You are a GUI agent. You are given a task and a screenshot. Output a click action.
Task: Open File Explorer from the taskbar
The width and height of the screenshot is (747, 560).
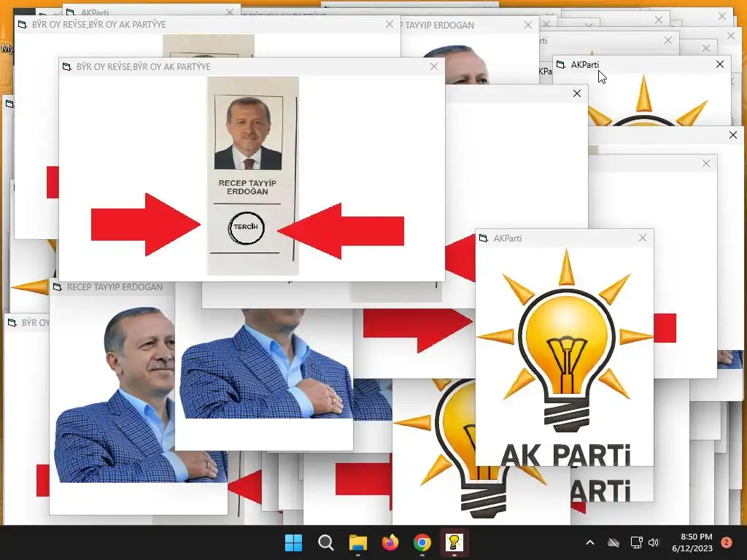(357, 542)
